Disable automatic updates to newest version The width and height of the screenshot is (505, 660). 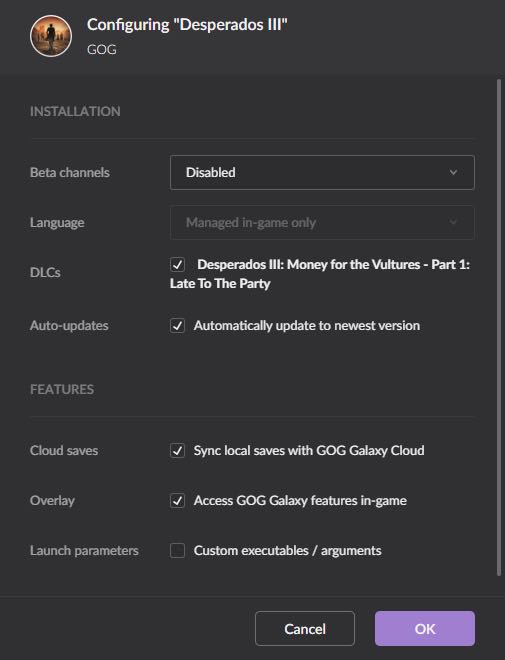point(178,326)
